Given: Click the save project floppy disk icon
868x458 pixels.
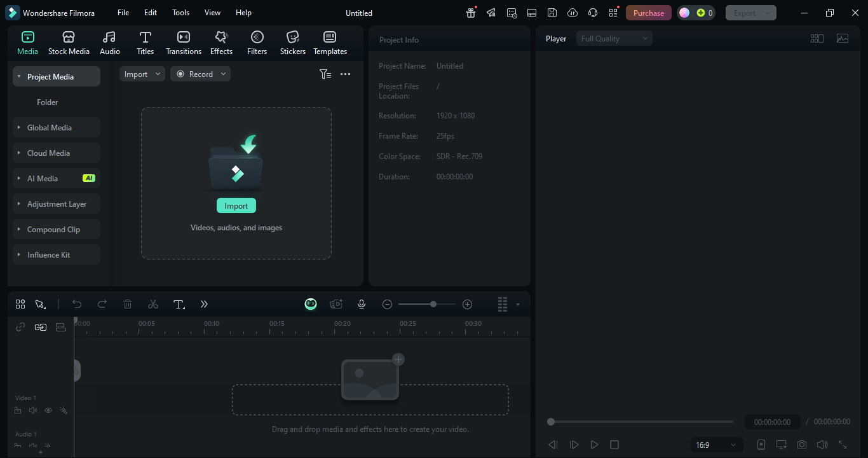Looking at the screenshot, I should point(552,12).
